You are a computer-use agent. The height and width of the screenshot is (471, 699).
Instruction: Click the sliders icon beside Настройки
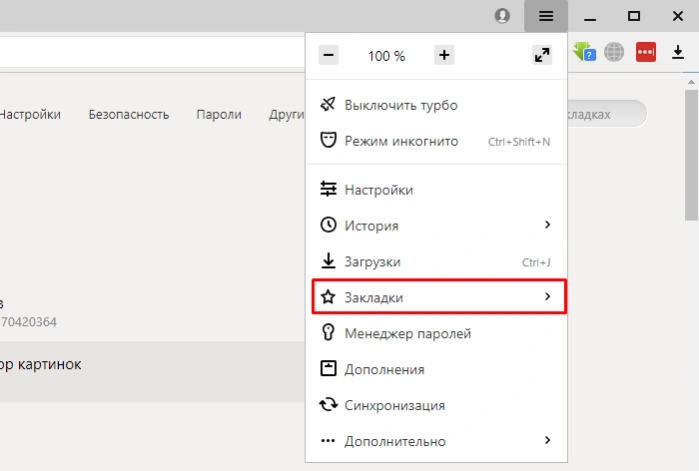coord(328,189)
